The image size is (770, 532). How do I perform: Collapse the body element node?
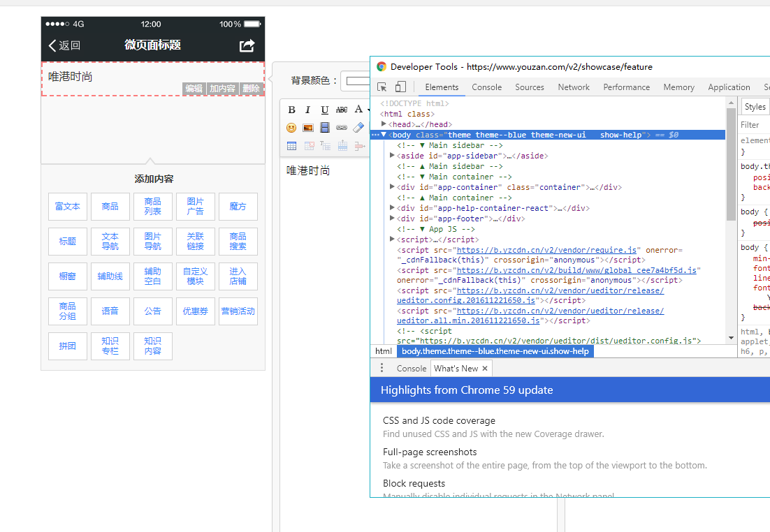pyautogui.click(x=384, y=135)
